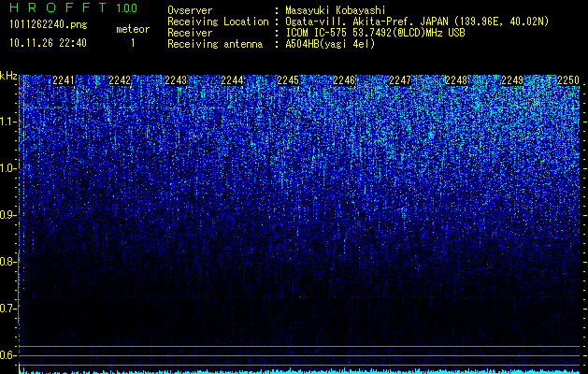This screenshot has width=588, height=374.
Task: Click the 0.6 kHz axis label
Action: pyautogui.click(x=7, y=355)
